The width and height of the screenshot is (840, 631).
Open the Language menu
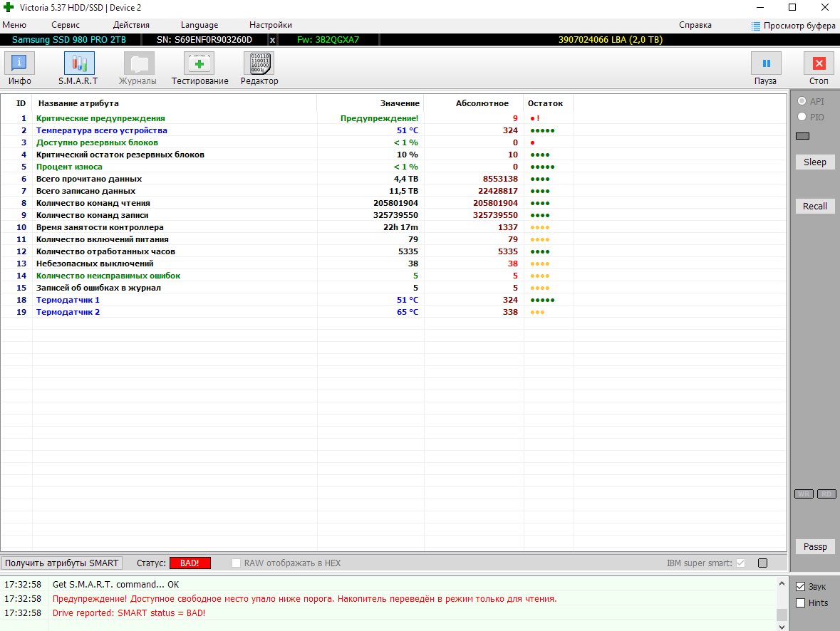199,25
